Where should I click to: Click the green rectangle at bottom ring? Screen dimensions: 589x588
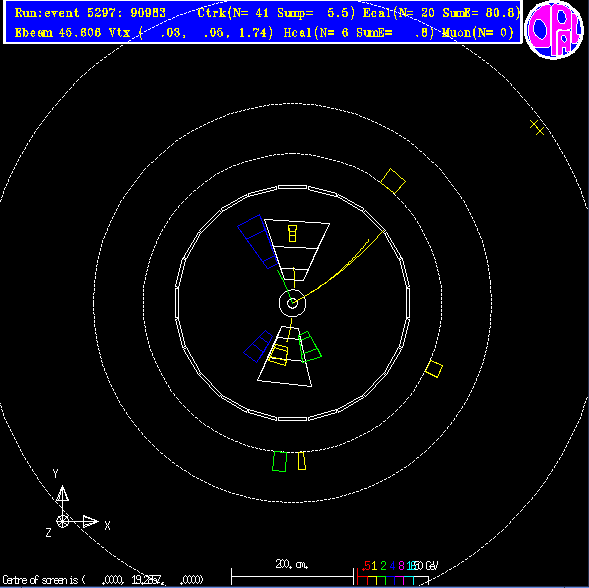279,461
